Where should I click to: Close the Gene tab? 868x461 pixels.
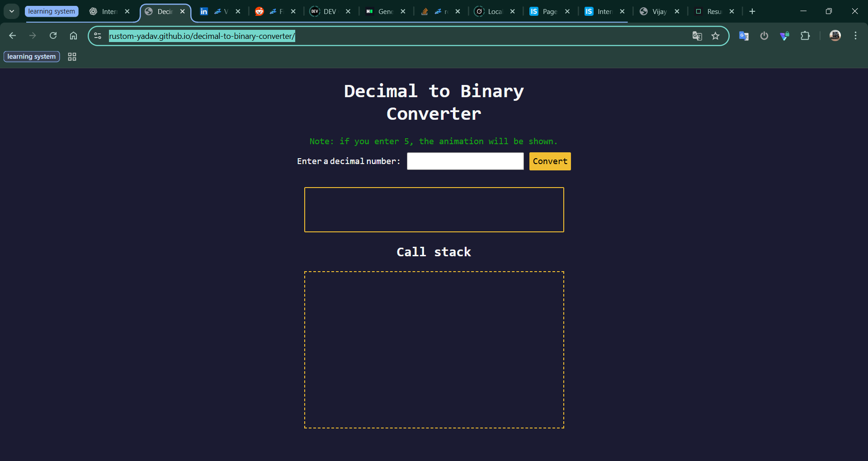[x=403, y=11]
